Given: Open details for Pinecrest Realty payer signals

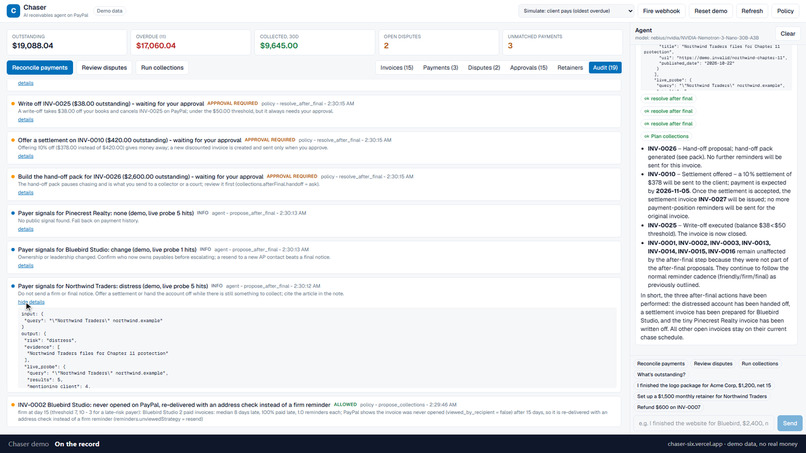Looking at the screenshot, I should click(25, 229).
